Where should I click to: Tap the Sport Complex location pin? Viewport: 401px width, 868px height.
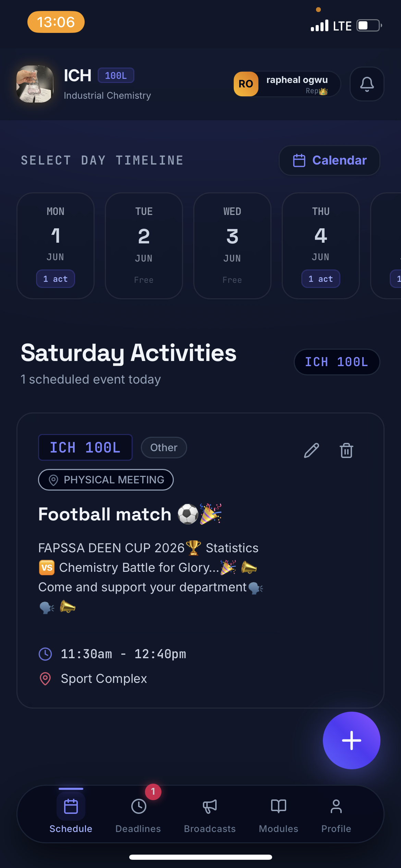(45, 679)
